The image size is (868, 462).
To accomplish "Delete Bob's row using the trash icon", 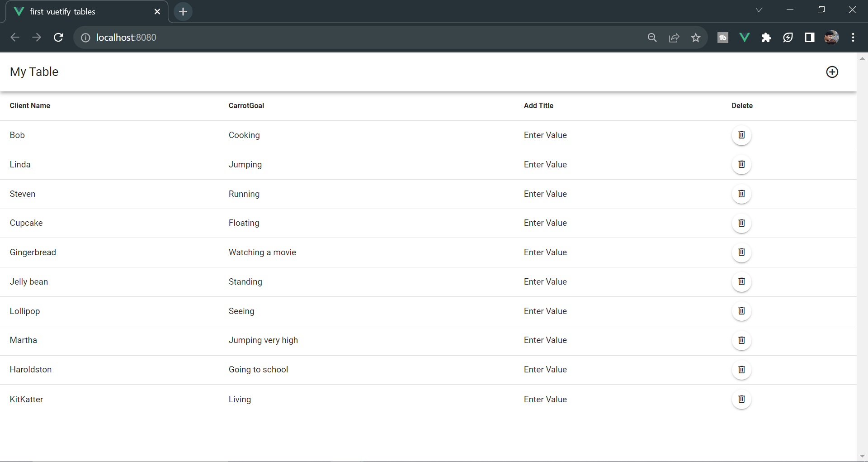I will click(x=741, y=135).
